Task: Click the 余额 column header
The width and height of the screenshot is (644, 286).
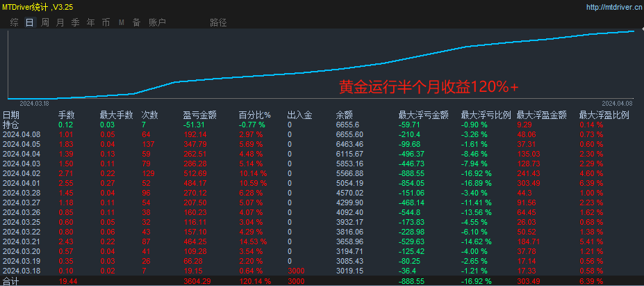Action: (344, 116)
